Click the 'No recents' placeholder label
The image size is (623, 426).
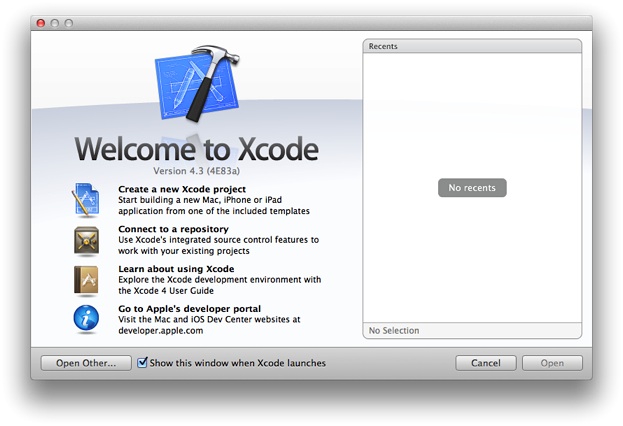472,188
